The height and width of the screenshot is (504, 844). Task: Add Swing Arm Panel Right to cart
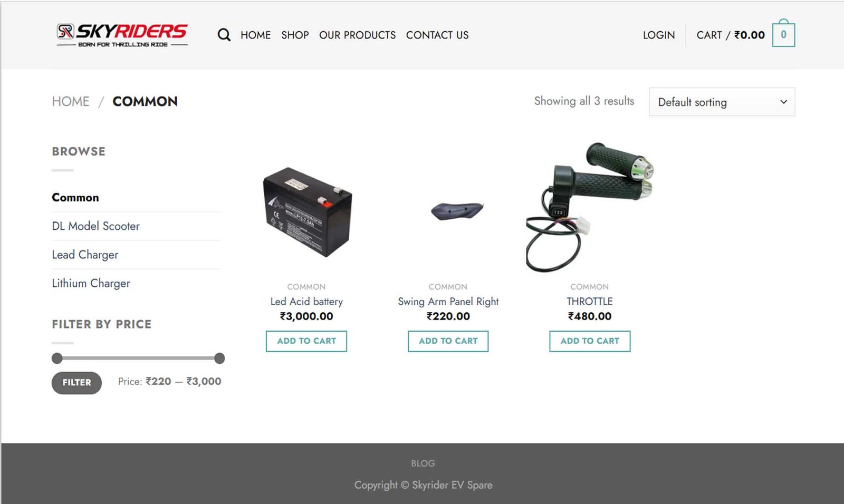pyautogui.click(x=448, y=341)
